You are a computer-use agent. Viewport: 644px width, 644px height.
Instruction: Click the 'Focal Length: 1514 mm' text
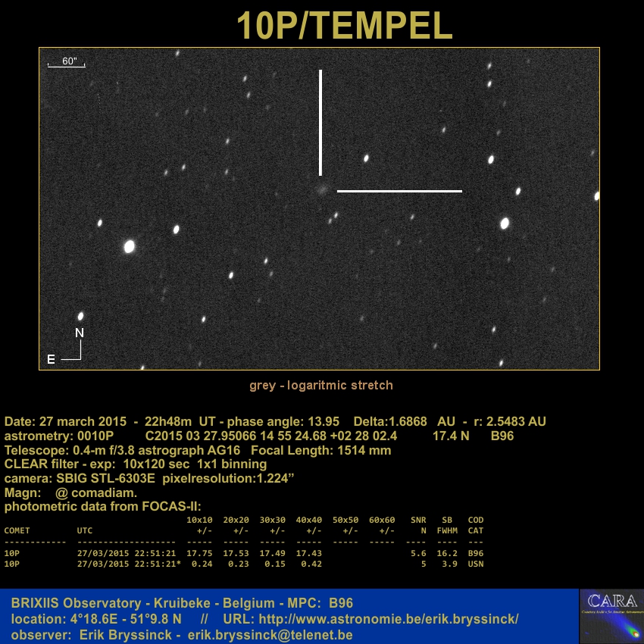[320, 451]
